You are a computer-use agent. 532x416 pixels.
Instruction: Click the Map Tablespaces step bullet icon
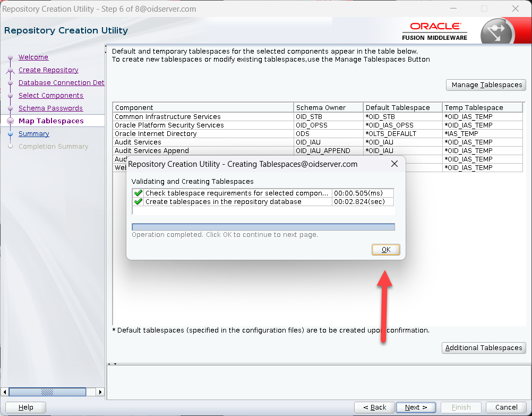[x=10, y=121]
